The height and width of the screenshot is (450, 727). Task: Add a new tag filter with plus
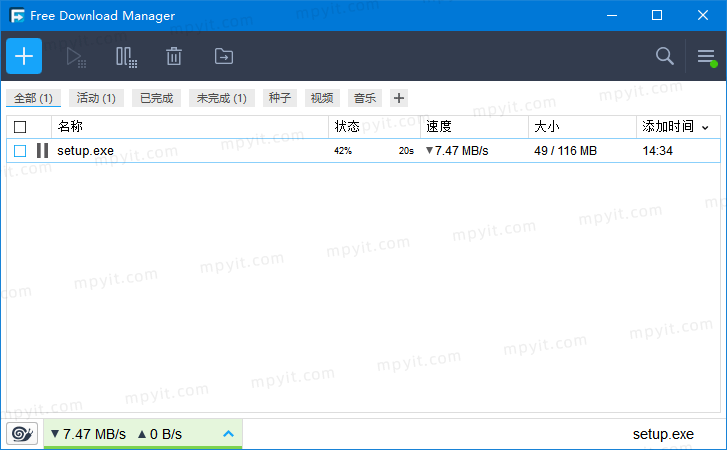point(399,98)
